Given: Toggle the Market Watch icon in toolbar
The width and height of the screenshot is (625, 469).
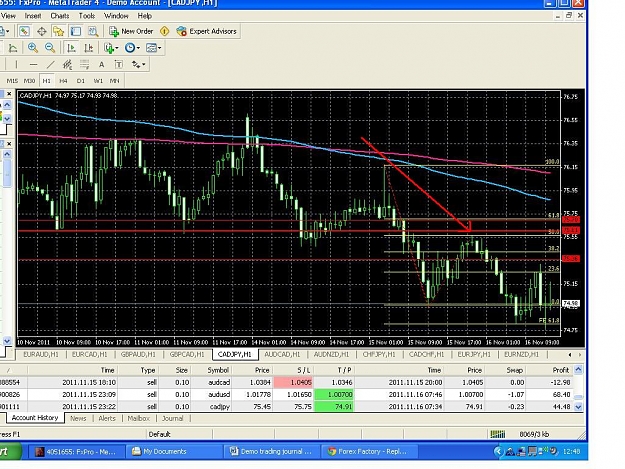Looking at the screenshot, I should [x=24, y=31].
